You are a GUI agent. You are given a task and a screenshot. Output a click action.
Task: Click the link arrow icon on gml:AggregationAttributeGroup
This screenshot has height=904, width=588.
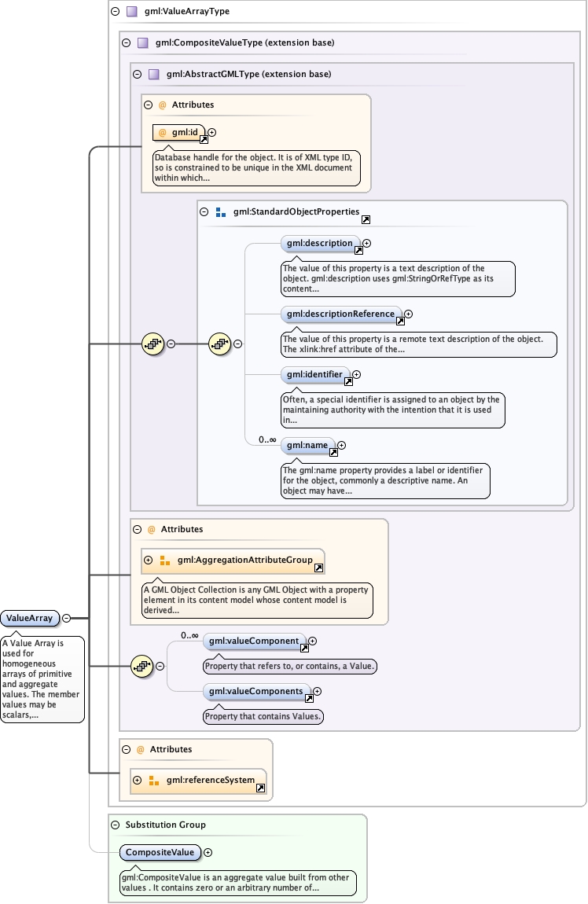coord(318,568)
